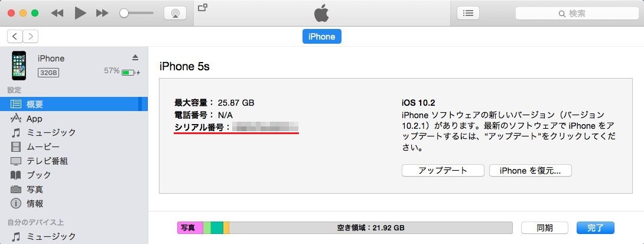Open 写真 settings in sidebar
Image resolution: width=644 pixels, height=244 pixels.
point(74,190)
